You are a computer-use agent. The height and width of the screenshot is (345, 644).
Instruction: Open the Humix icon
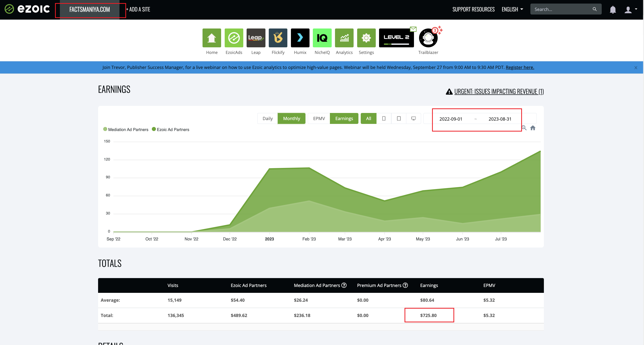click(x=300, y=38)
